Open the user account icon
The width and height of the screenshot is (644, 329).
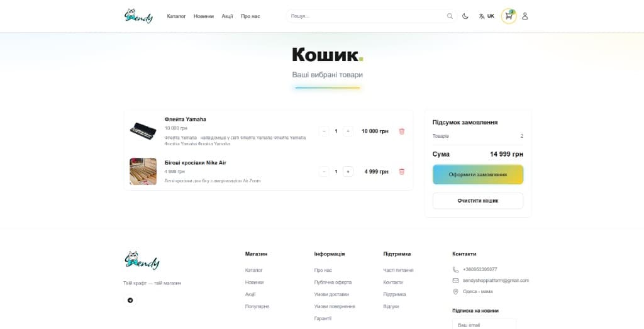pos(525,16)
